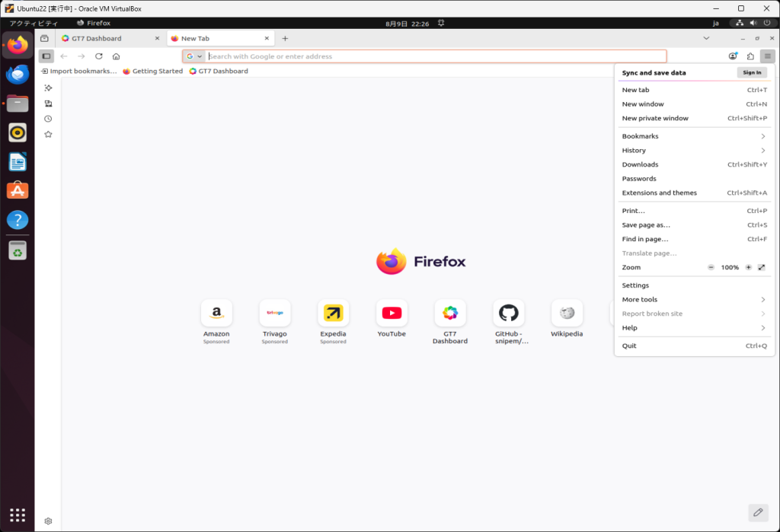The height and width of the screenshot is (532, 780).
Task: Open synced tabs in the sidebar
Action: point(48,104)
